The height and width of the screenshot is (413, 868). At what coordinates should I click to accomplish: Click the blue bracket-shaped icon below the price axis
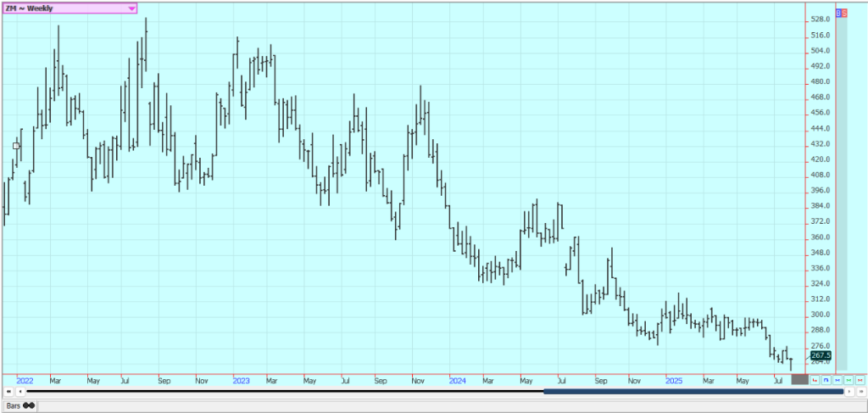[826, 380]
